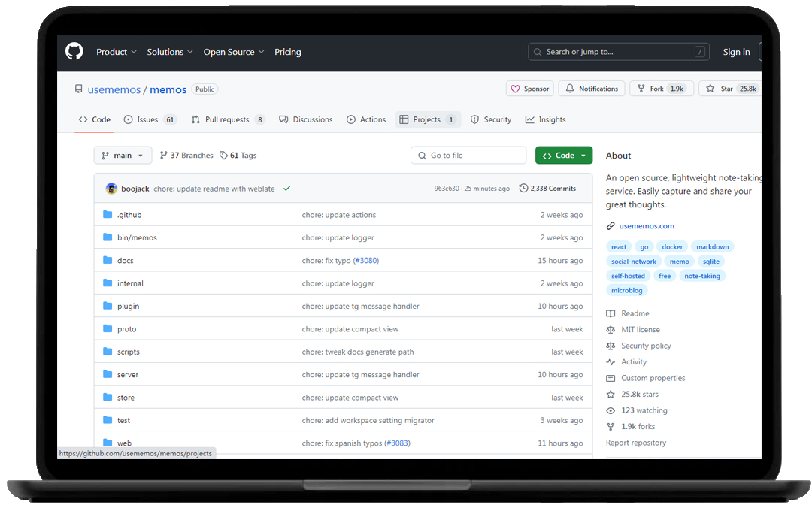Viewport: 812px width, 511px height.
Task: Star the memos repository
Action: point(726,89)
